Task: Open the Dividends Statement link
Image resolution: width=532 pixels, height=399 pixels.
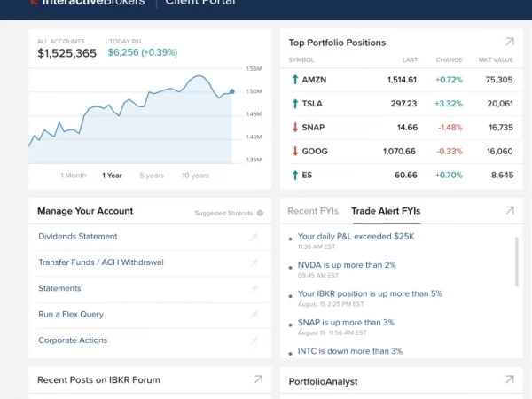Action: [78, 236]
